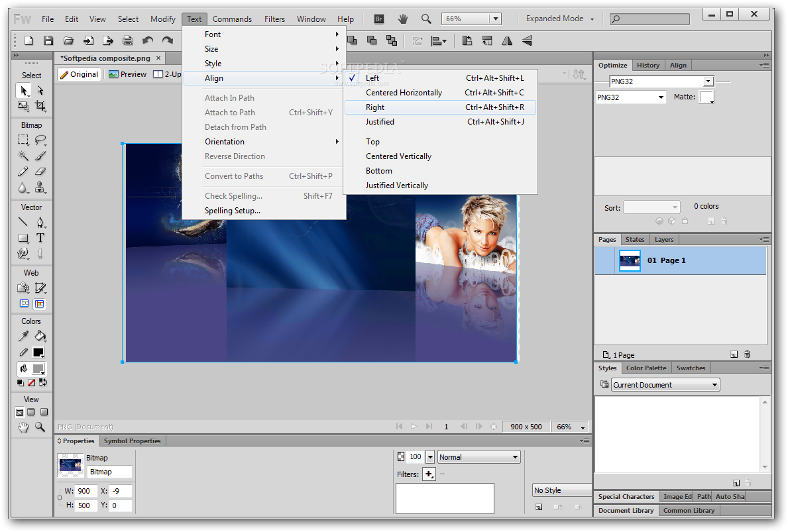Click the fill color box
The width and height of the screenshot is (788, 532).
coord(38,369)
